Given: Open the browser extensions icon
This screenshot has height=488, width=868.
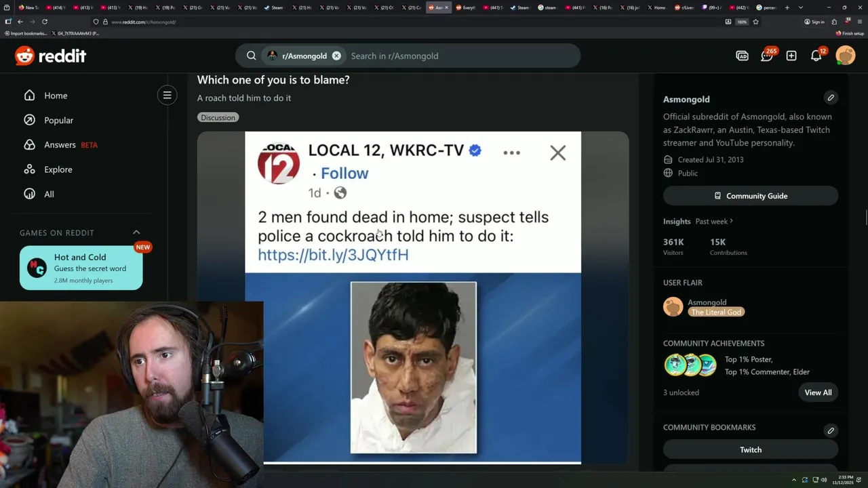Looking at the screenshot, I should [834, 22].
